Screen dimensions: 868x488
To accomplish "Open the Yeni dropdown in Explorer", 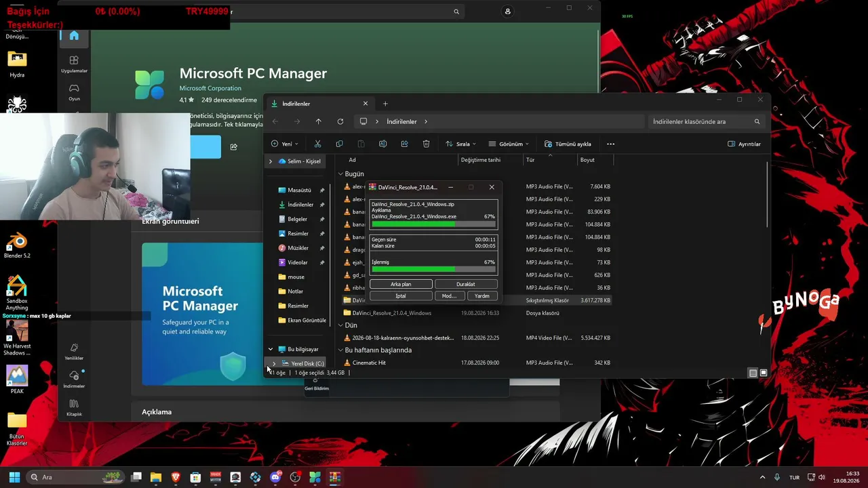I will pos(283,144).
